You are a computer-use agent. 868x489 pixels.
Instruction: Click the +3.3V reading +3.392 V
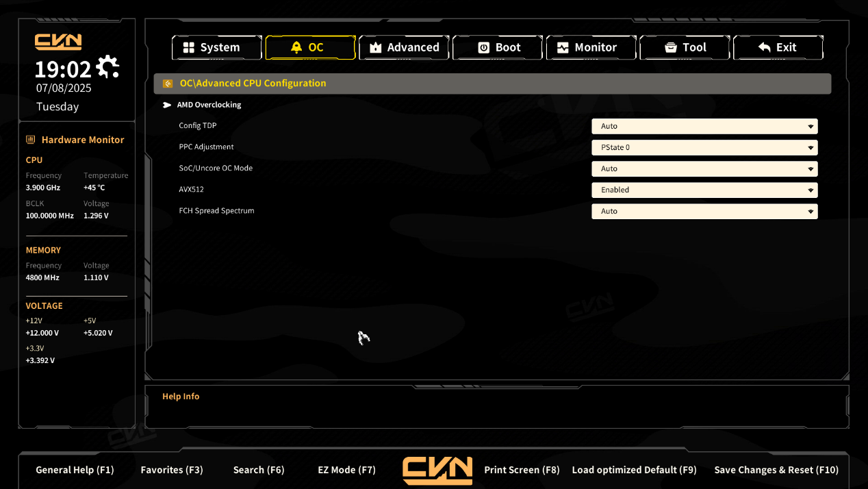40,361
